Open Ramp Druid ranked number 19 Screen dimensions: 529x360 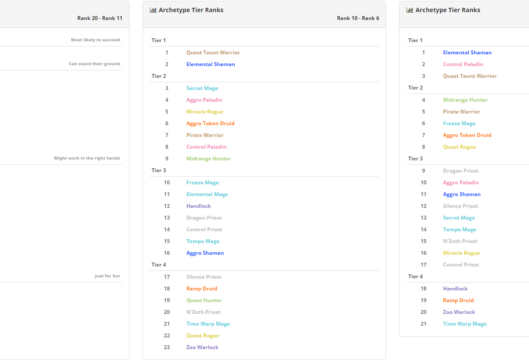point(458,300)
